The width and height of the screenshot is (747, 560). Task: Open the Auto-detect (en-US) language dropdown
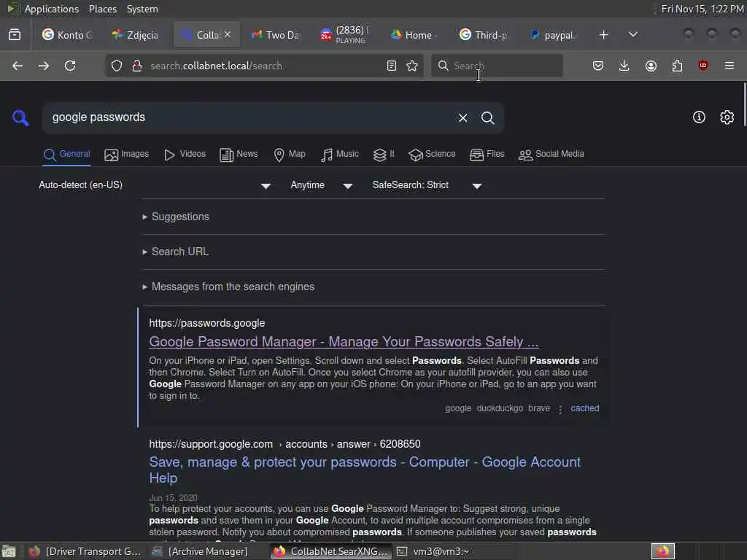coord(155,185)
